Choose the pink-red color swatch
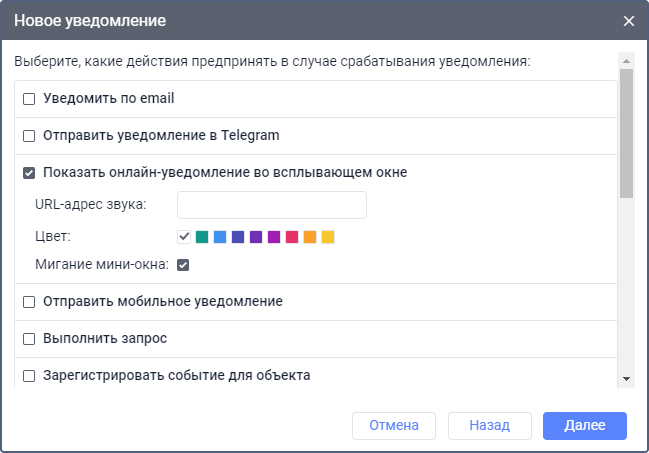The height and width of the screenshot is (453, 649). pos(292,237)
